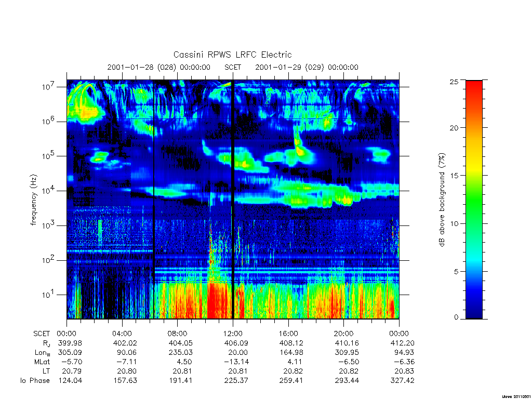532x399 pixels.
Task: Click the 'dB above background (7%)' label
Action: tap(442, 200)
